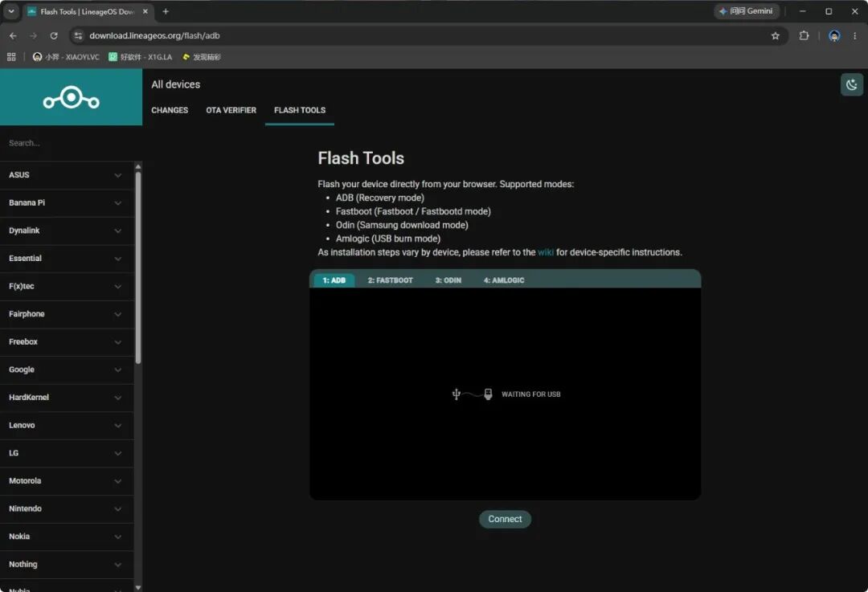Click 'Odin (Samsung download mode)' list item

click(402, 225)
